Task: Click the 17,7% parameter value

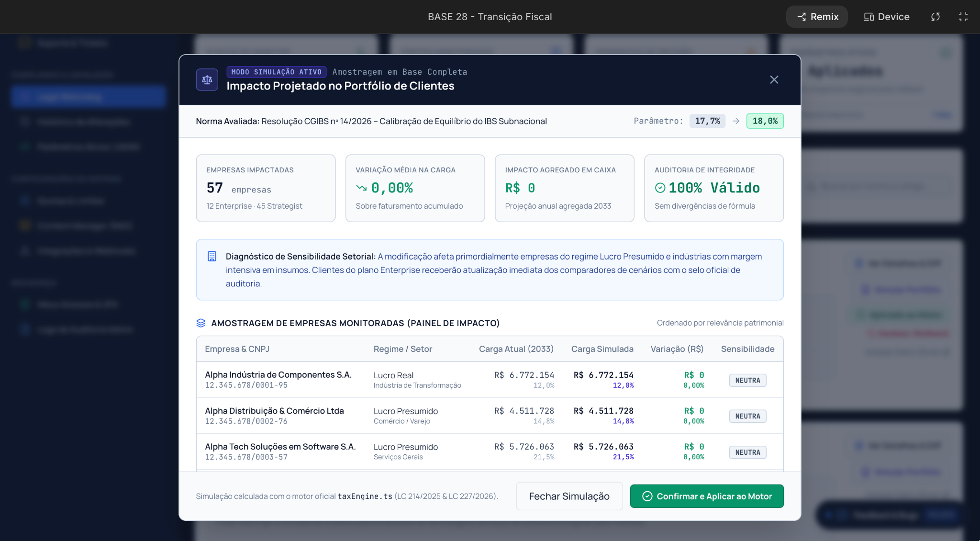Action: pos(707,121)
